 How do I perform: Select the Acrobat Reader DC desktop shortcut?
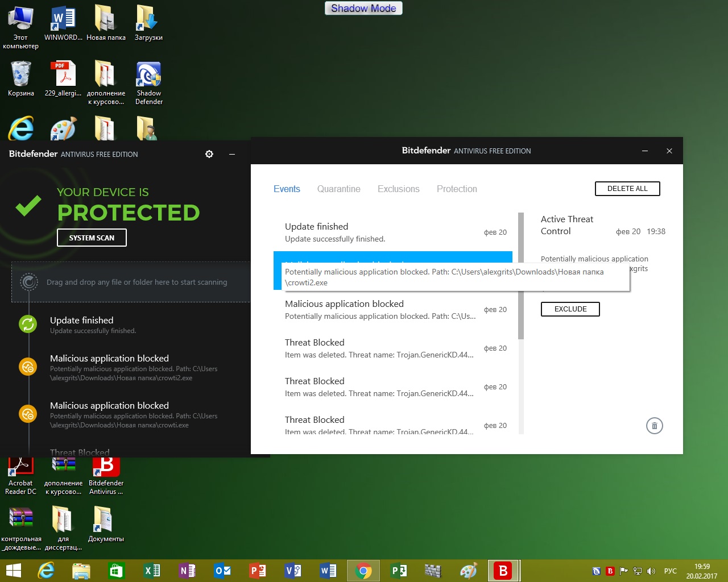20,476
